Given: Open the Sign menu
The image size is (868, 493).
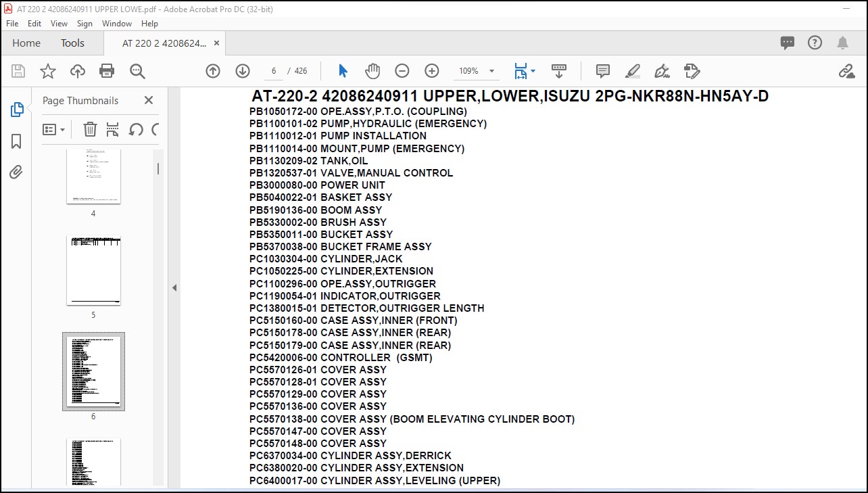Looking at the screenshot, I should click(x=85, y=23).
